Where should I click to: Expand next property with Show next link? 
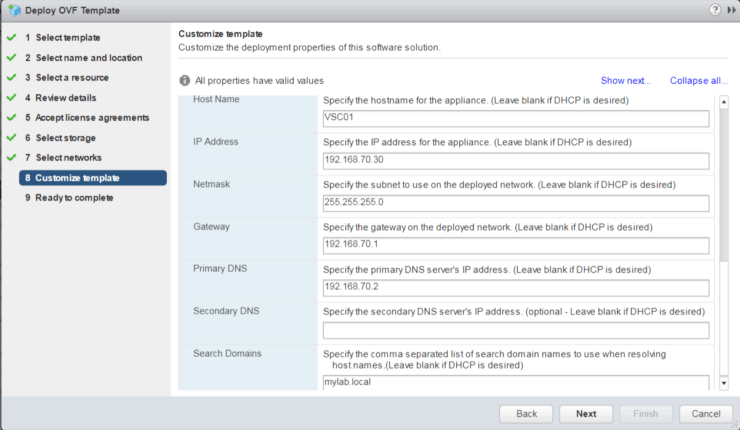pyautogui.click(x=625, y=80)
